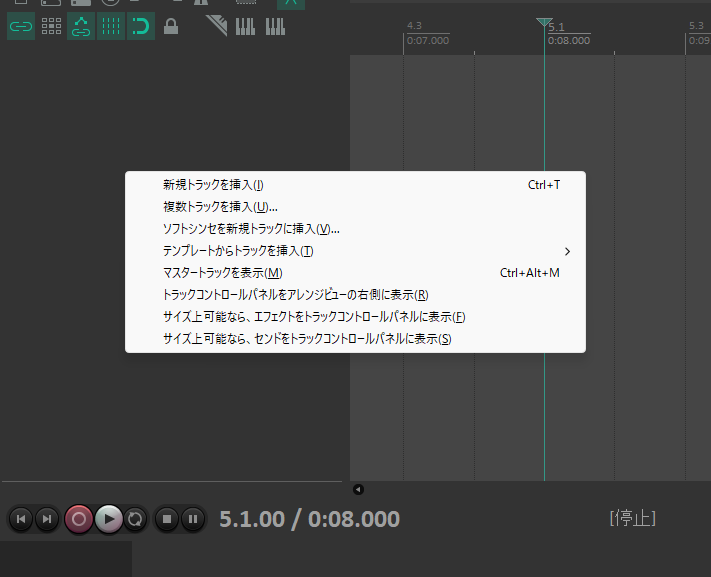Select ソフトシンセを新規トラックに挿入(V)...

click(x=355, y=229)
